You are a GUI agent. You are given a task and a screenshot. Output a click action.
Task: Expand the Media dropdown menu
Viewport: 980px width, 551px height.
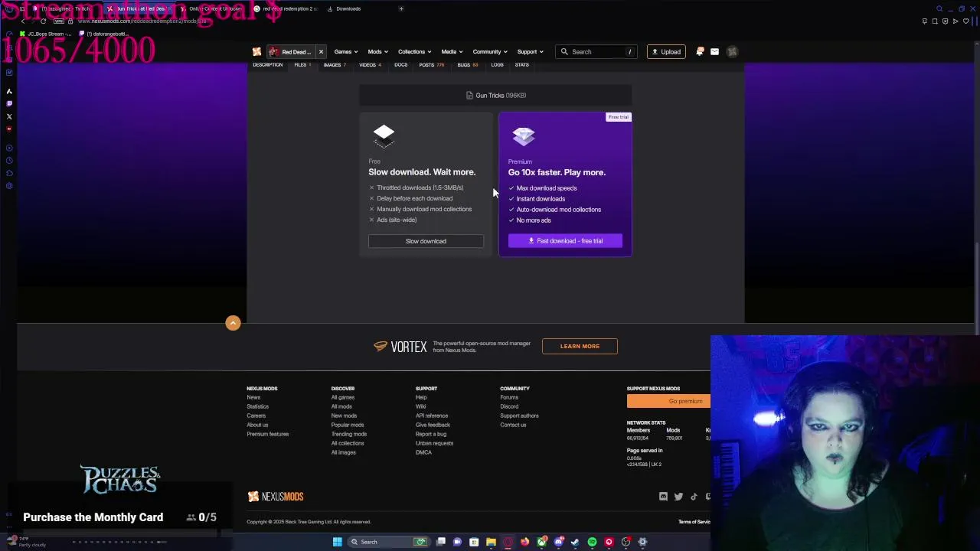pos(452,52)
